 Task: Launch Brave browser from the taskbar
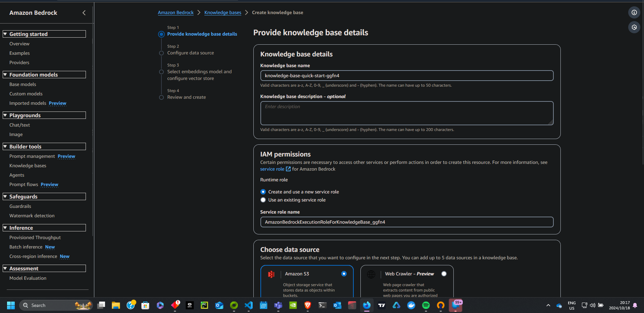[308, 305]
